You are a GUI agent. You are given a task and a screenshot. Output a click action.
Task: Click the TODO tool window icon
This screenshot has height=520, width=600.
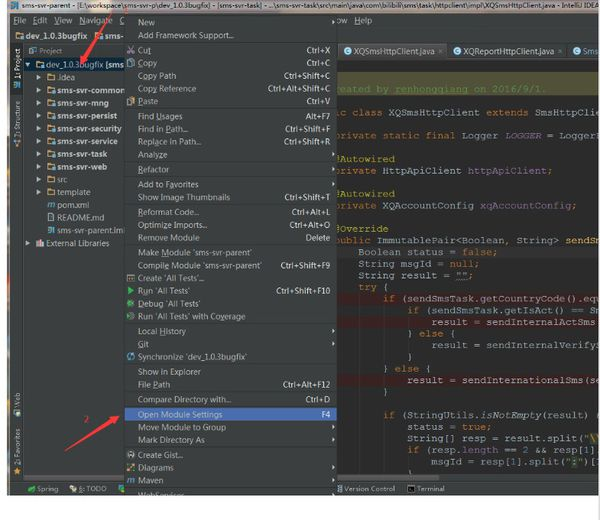pos(73,489)
